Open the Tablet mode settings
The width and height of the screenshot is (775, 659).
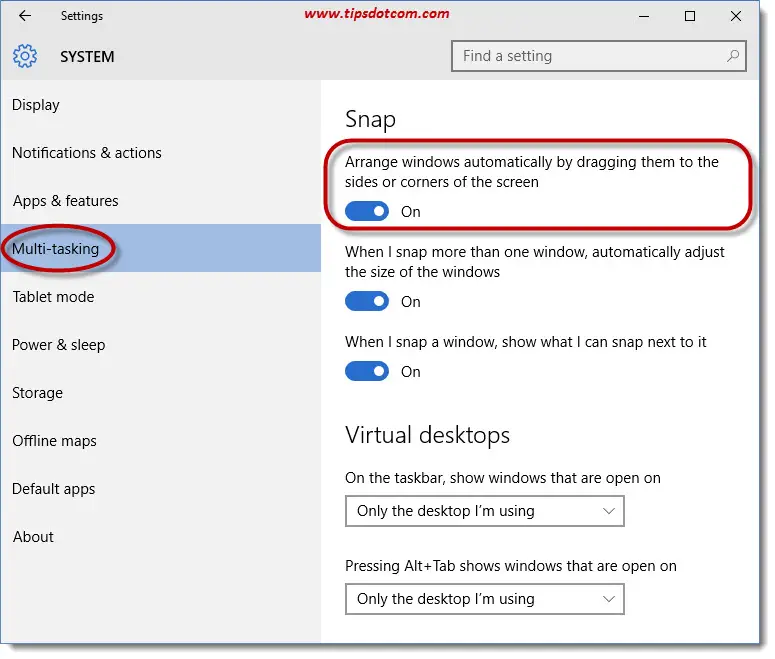pos(161,297)
